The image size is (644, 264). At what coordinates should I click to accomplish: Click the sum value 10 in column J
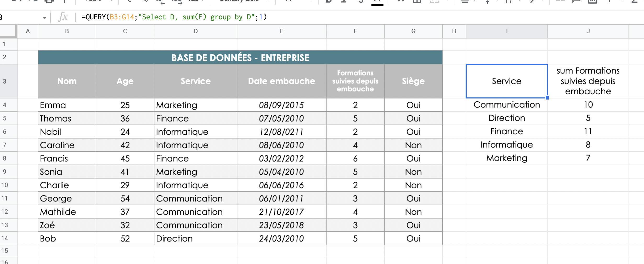point(588,105)
